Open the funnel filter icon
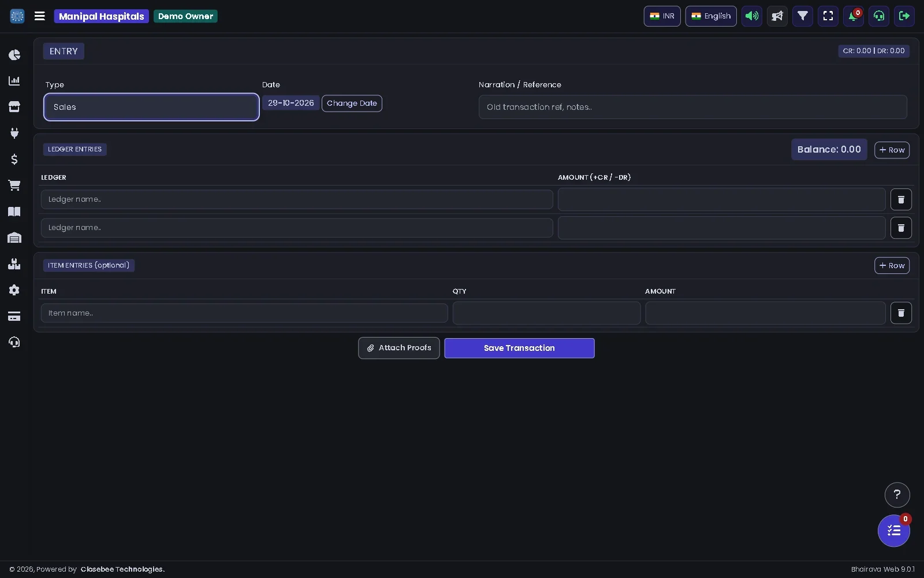This screenshot has height=578, width=924. click(803, 16)
